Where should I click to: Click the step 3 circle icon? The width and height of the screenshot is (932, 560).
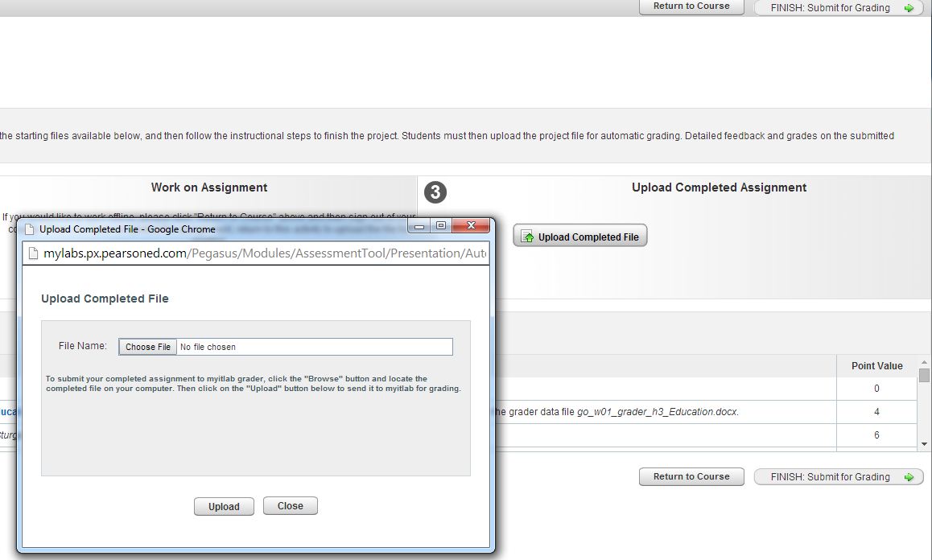click(435, 192)
